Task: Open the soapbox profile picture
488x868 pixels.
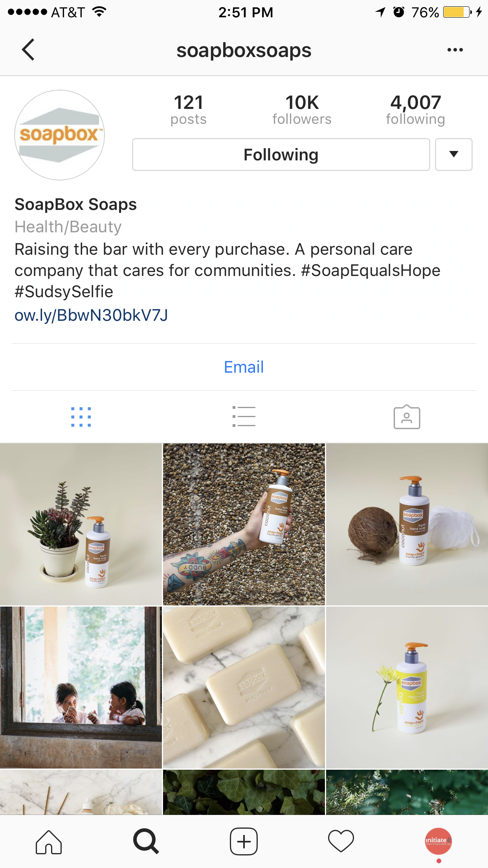Action: click(59, 135)
